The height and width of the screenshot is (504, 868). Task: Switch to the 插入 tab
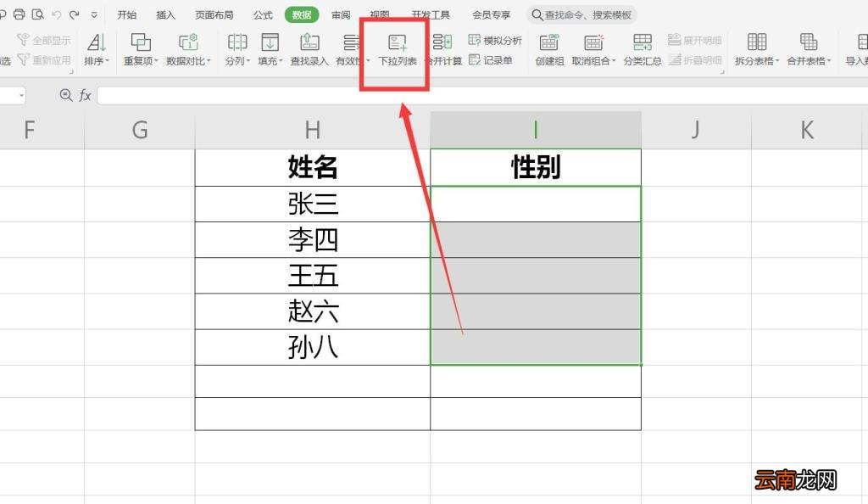coord(165,15)
